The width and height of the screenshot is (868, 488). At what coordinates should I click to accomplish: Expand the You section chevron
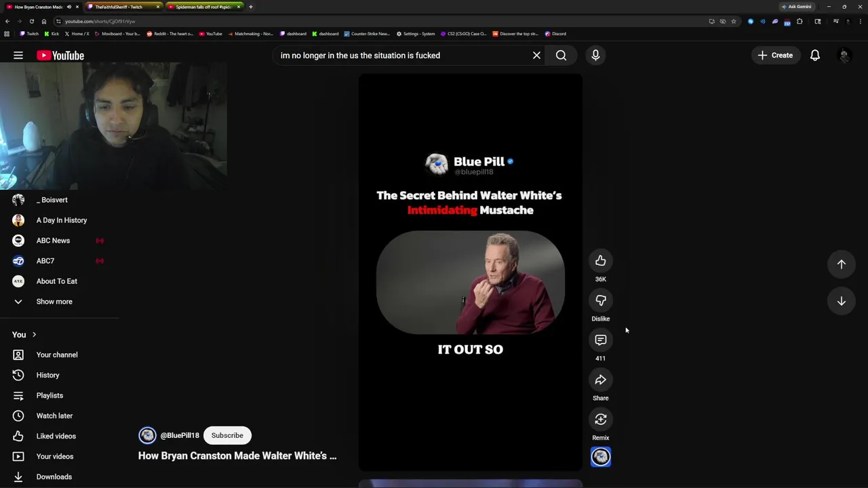pos(34,335)
